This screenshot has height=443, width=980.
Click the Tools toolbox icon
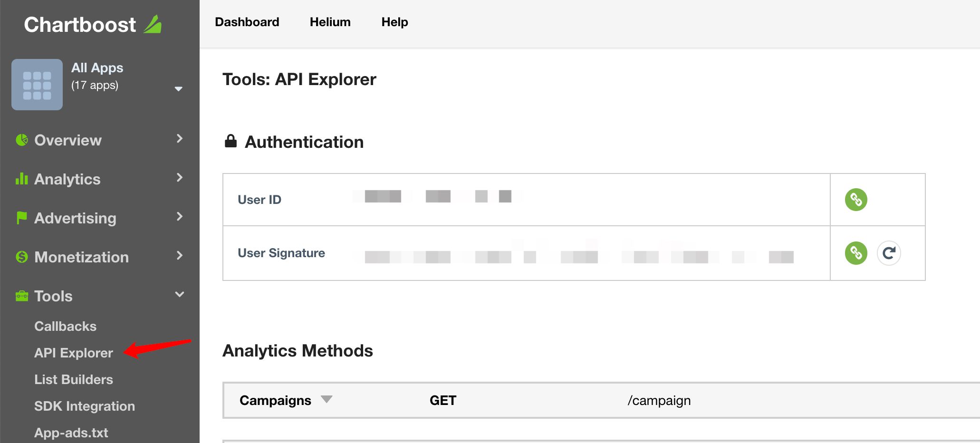(x=21, y=296)
